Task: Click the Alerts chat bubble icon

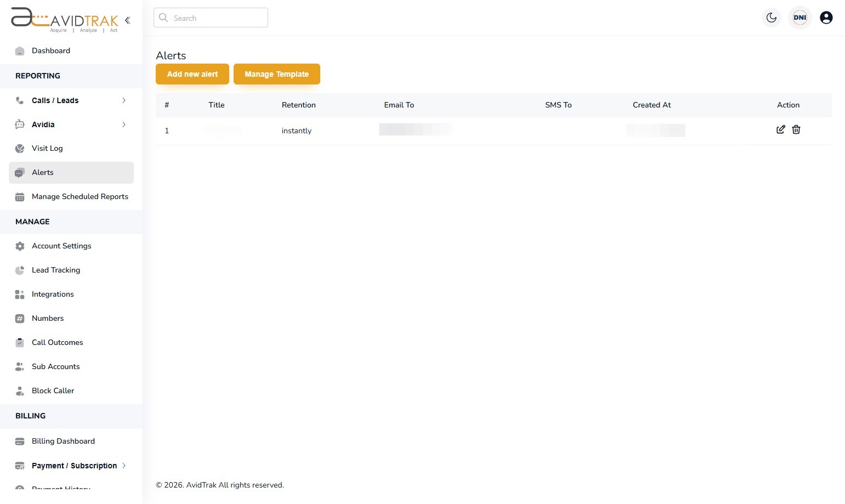Action: point(20,173)
